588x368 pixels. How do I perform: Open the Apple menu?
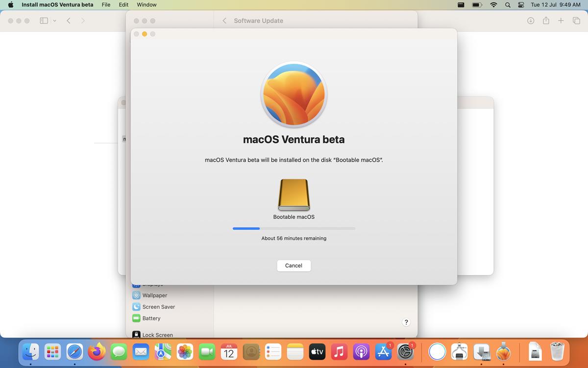pos(10,4)
